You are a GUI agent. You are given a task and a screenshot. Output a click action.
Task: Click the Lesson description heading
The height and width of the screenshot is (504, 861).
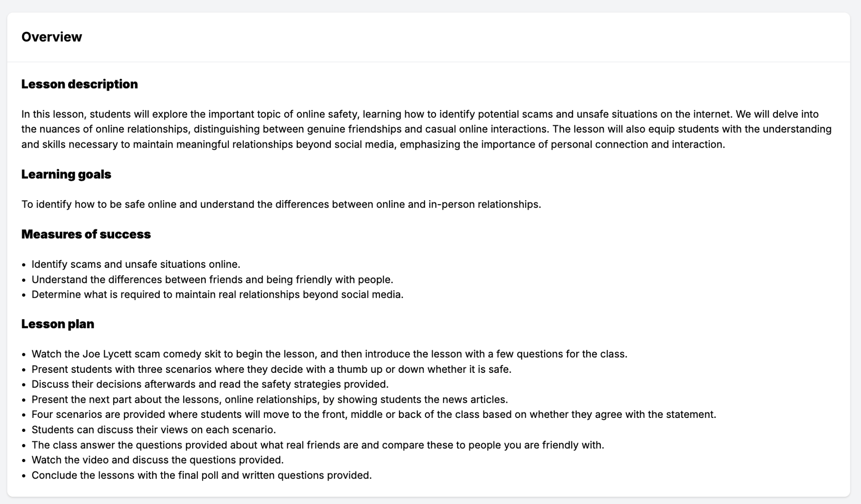[x=79, y=84]
